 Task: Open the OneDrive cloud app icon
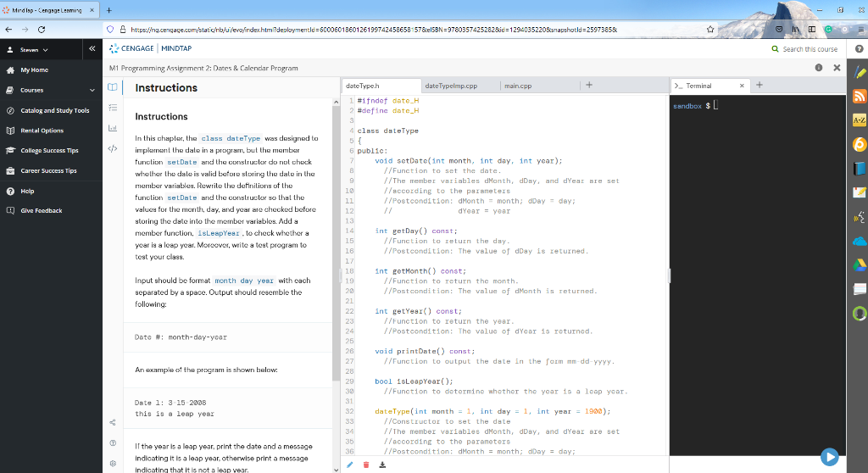tap(860, 241)
